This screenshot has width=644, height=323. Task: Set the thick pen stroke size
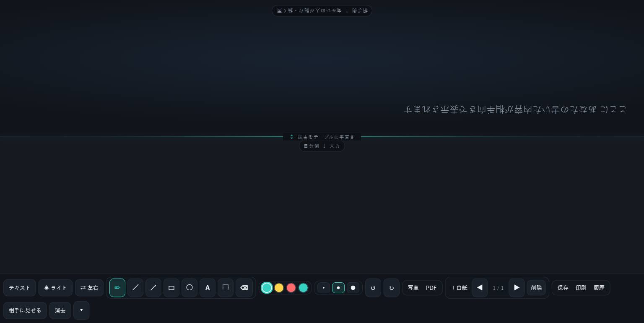[353, 288]
